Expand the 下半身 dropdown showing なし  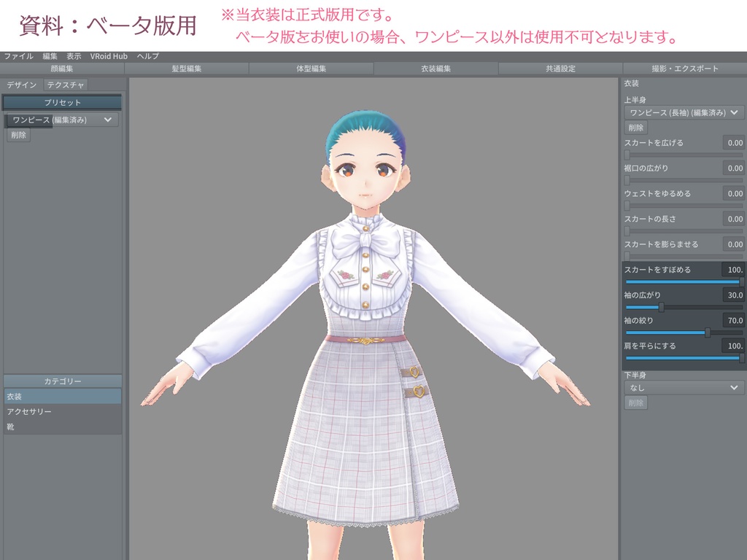click(x=684, y=387)
